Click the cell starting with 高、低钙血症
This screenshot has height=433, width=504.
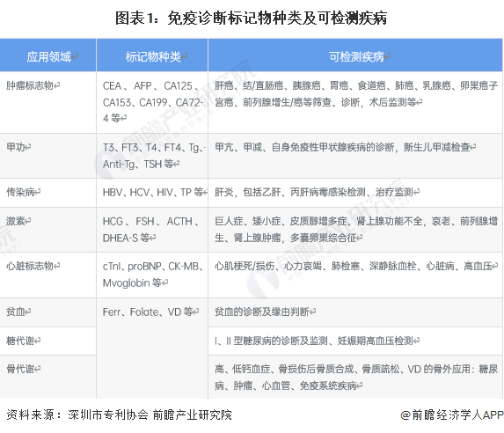point(355,377)
